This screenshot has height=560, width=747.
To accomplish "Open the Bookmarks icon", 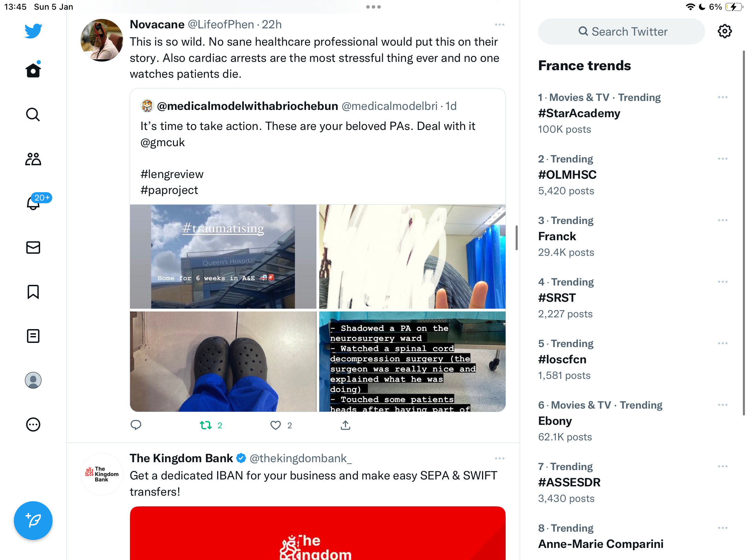I will (x=33, y=292).
